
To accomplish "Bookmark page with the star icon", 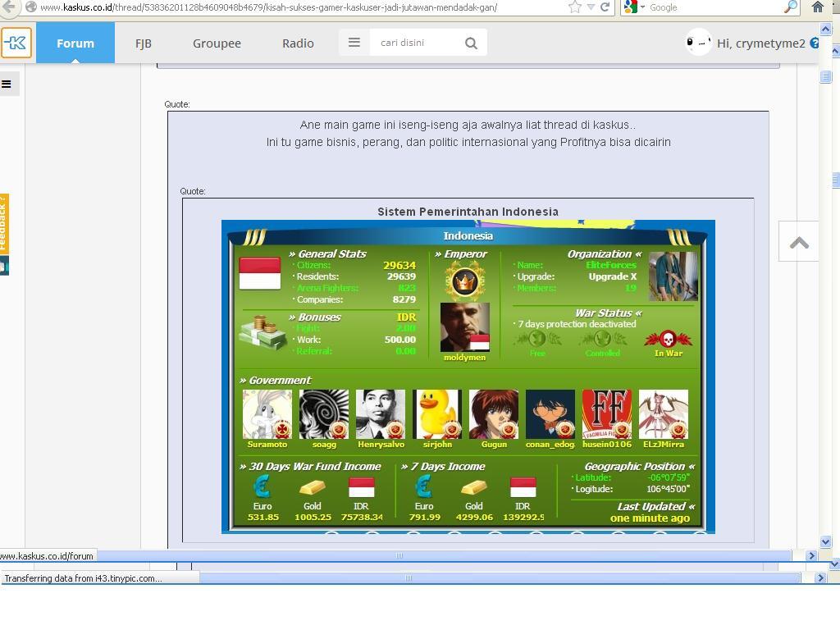I will tap(574, 7).
